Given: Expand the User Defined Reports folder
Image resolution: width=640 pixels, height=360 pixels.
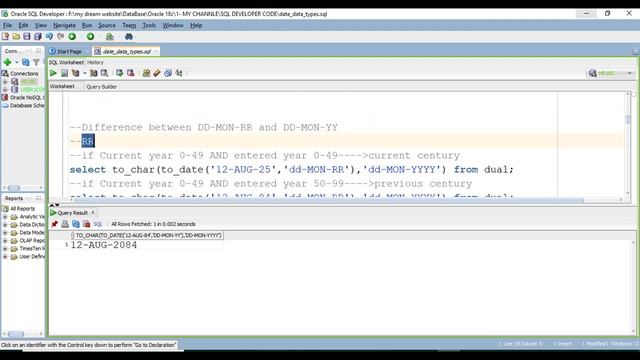Looking at the screenshot, I should click(5, 257).
